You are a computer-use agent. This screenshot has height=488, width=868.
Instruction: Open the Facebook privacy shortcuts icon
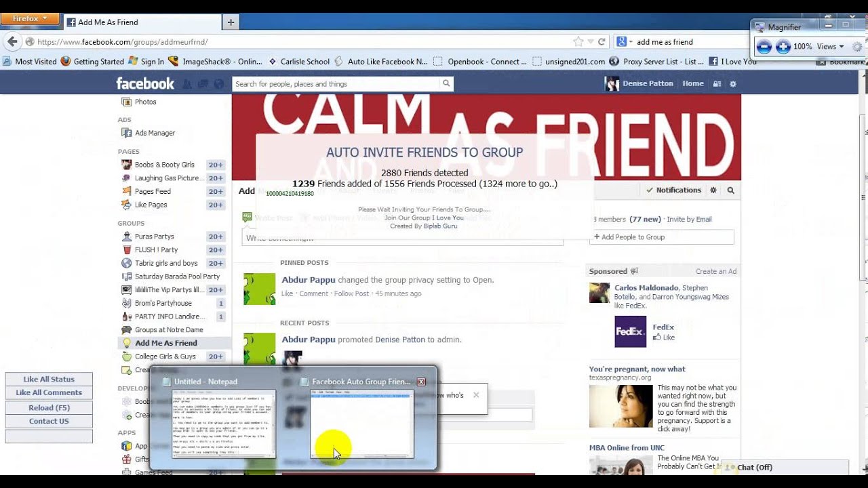click(717, 84)
